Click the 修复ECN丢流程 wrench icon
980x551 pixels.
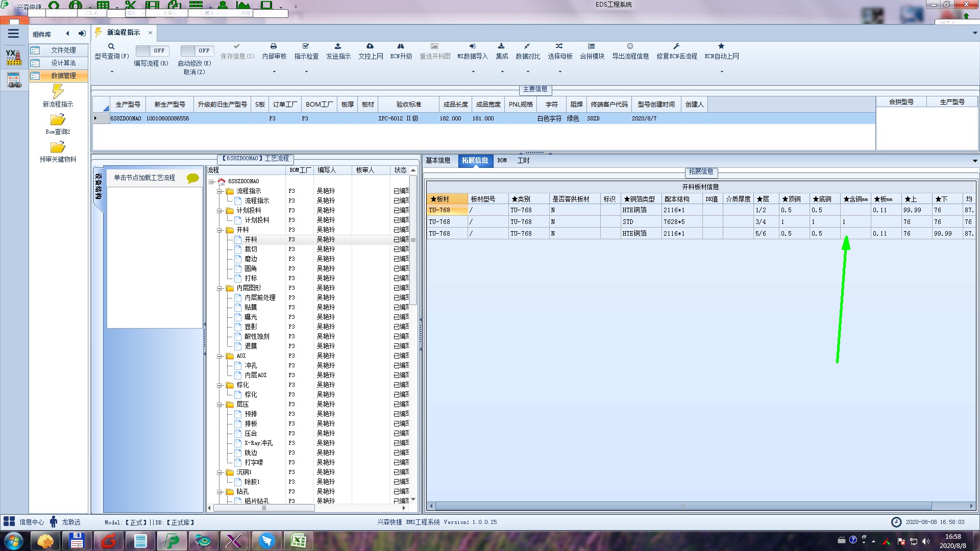[x=676, y=46]
